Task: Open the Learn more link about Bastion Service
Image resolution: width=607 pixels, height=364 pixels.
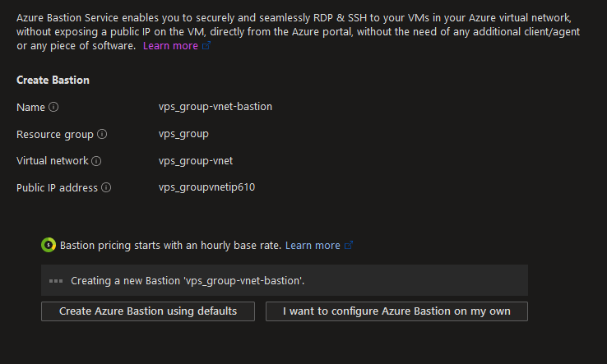Action: point(170,46)
